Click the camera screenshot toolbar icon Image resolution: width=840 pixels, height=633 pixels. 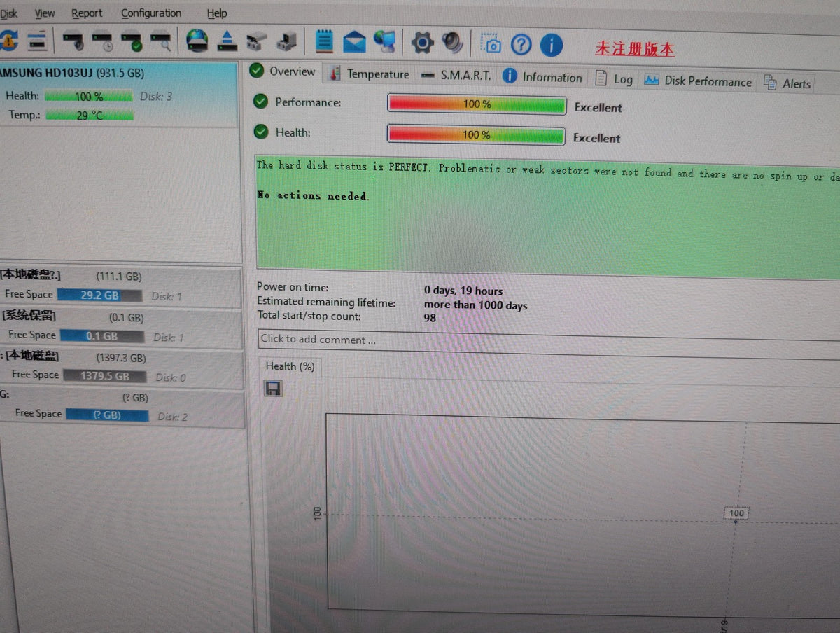(492, 44)
